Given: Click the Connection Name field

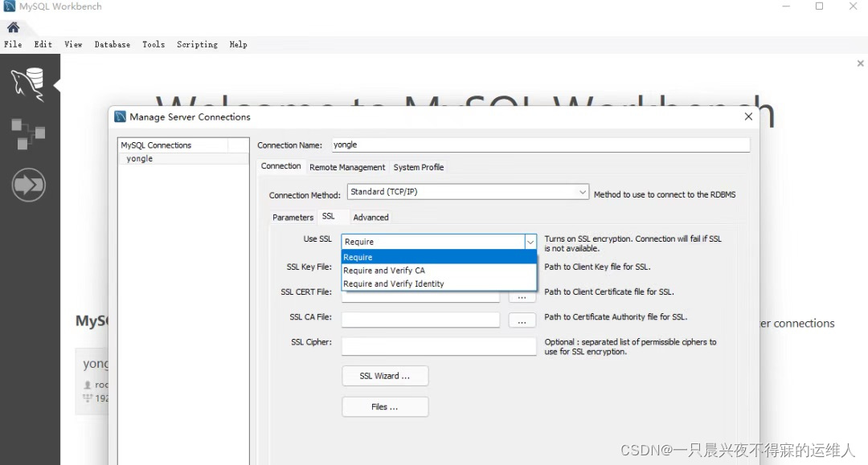Looking at the screenshot, I should coord(541,145).
